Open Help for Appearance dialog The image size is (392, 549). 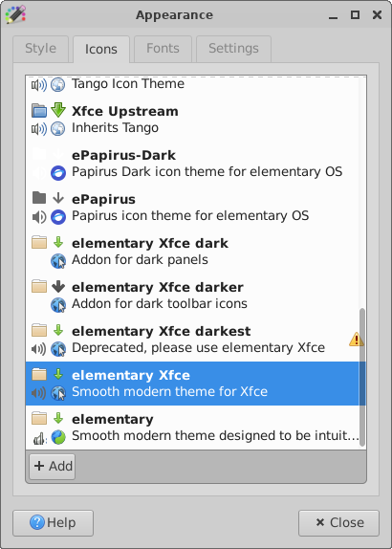(x=54, y=523)
